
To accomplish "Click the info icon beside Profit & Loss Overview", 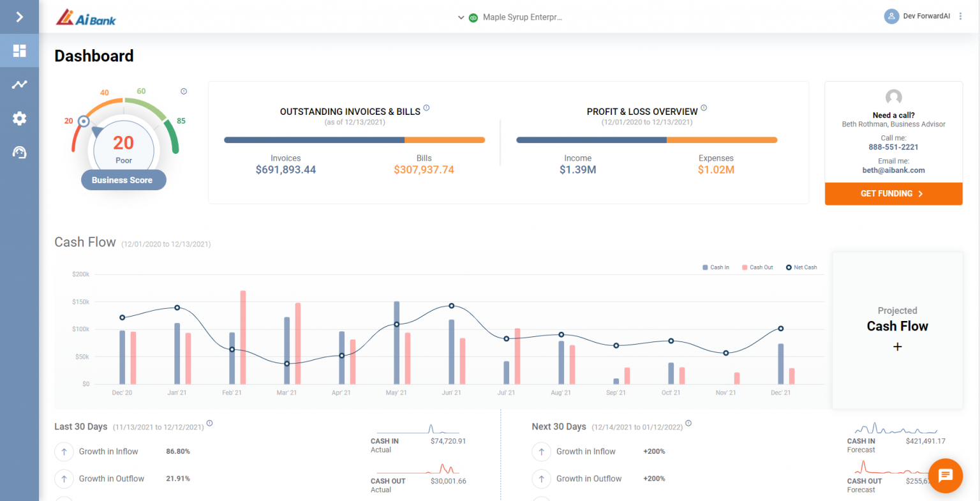I will tap(704, 108).
